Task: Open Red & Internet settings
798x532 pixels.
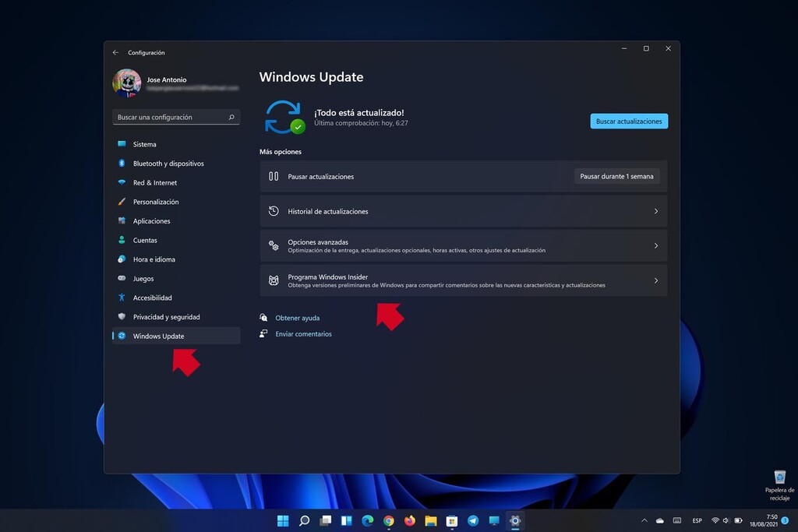Action: coord(176,182)
